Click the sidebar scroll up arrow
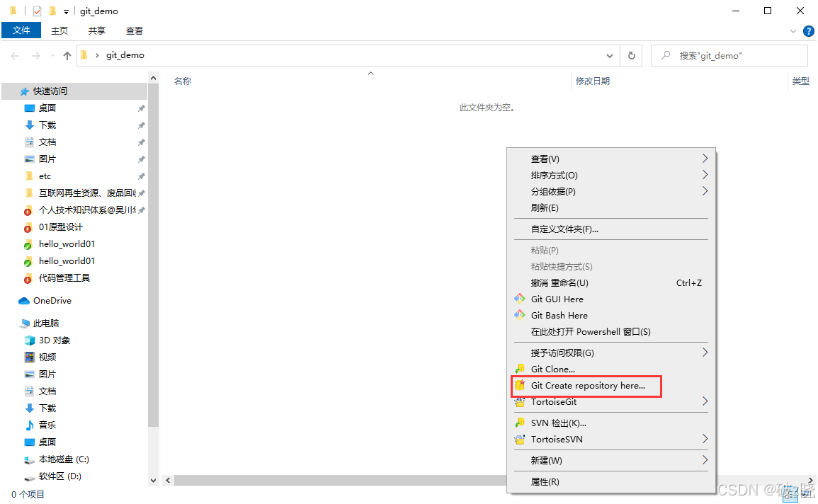818x504 pixels. (154, 78)
